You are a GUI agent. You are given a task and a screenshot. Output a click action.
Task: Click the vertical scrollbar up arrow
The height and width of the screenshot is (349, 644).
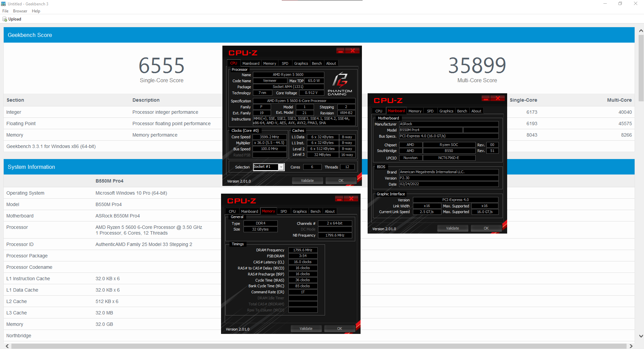click(641, 31)
